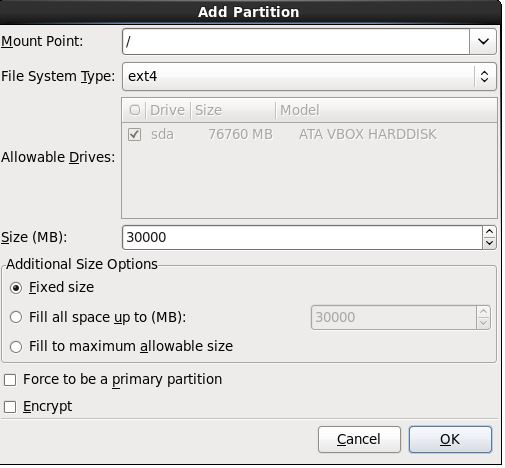Click the Mount Point text field
The height and width of the screenshot is (468, 505).
296,41
